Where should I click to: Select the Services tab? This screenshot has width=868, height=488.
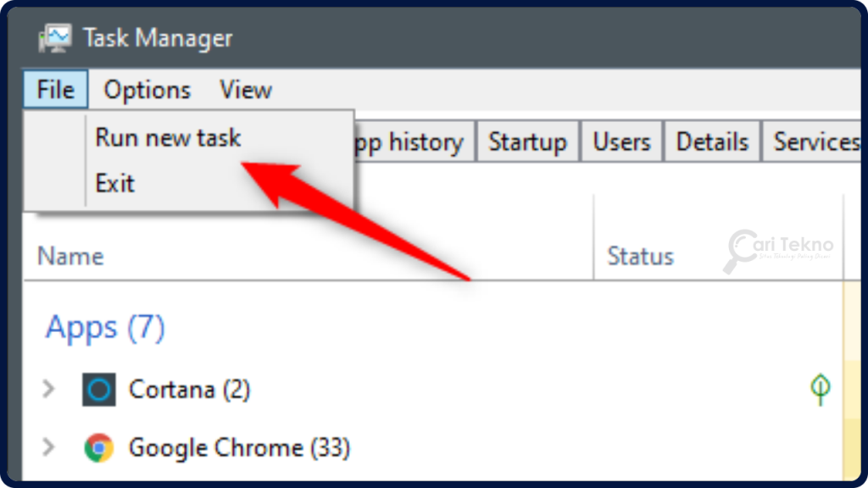tap(816, 141)
